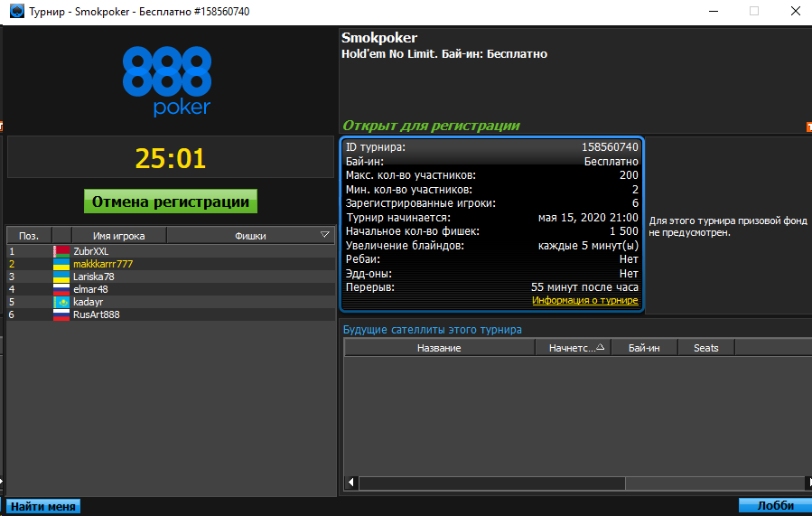Sort satellites by Название column
Image resolution: width=812 pixels, height=516 pixels.
tap(439, 348)
